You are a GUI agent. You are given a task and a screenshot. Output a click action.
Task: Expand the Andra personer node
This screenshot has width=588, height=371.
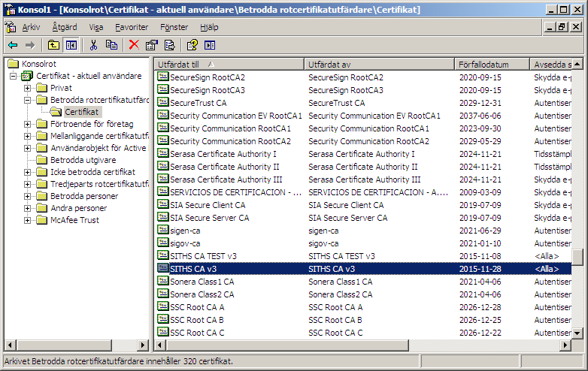point(27,208)
